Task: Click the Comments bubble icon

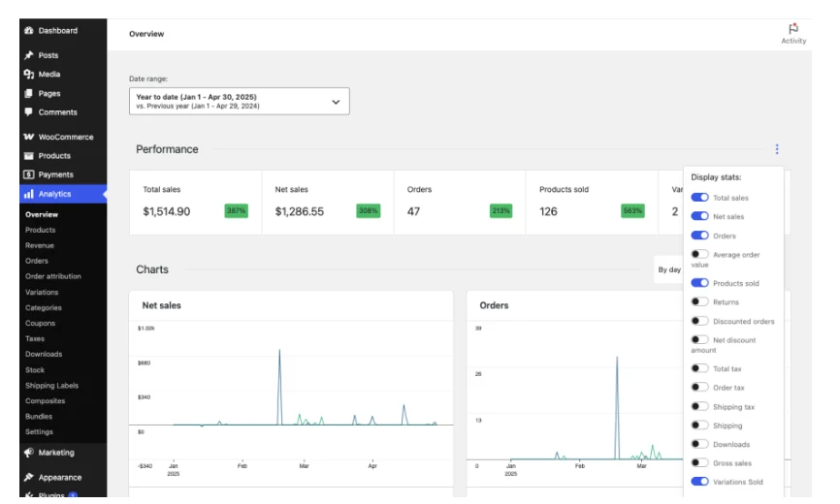Action: pyautogui.click(x=28, y=112)
